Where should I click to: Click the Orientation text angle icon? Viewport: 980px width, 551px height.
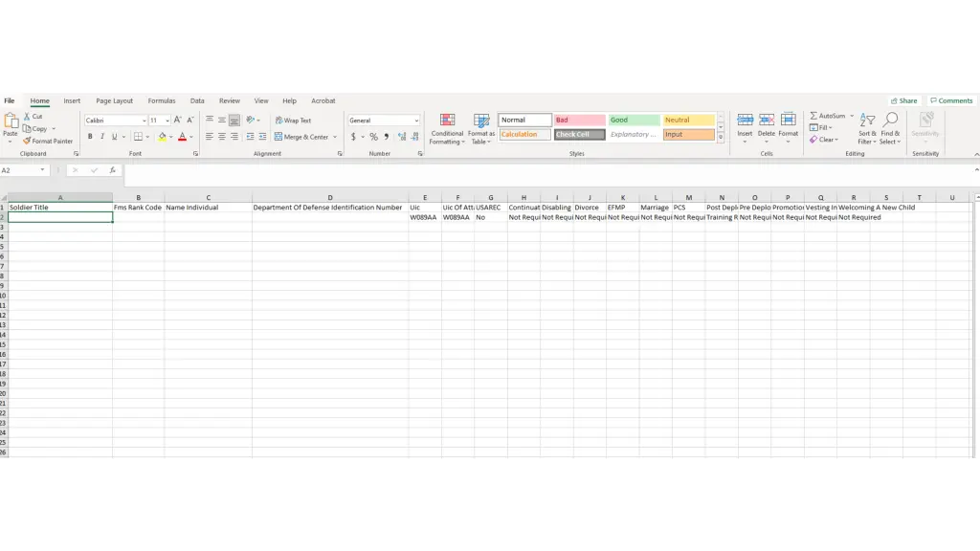[x=251, y=120]
